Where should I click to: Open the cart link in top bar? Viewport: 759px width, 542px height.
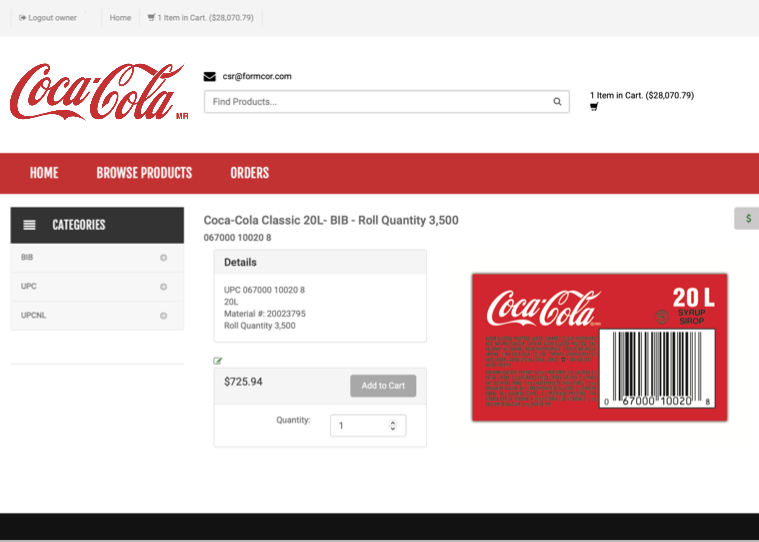pos(200,18)
